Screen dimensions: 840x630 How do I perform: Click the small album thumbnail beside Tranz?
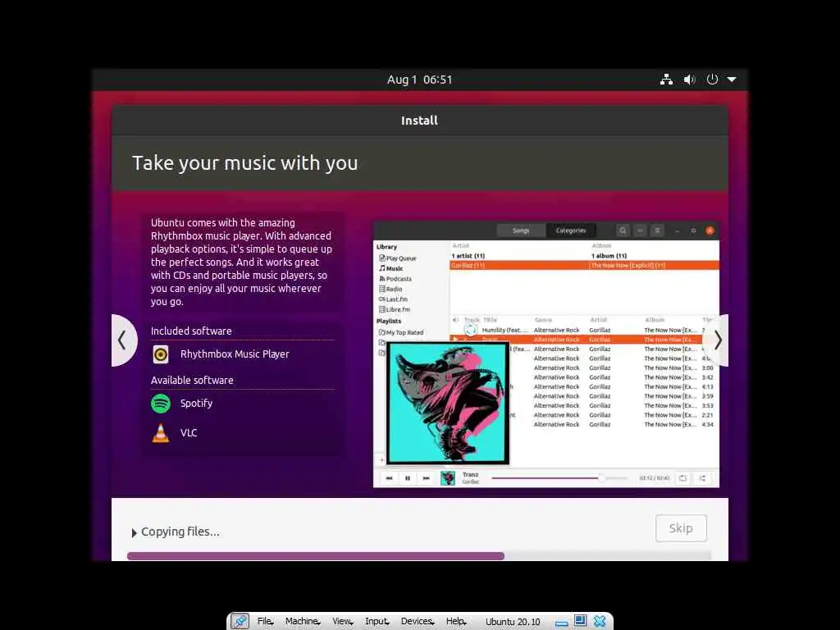[448, 478]
